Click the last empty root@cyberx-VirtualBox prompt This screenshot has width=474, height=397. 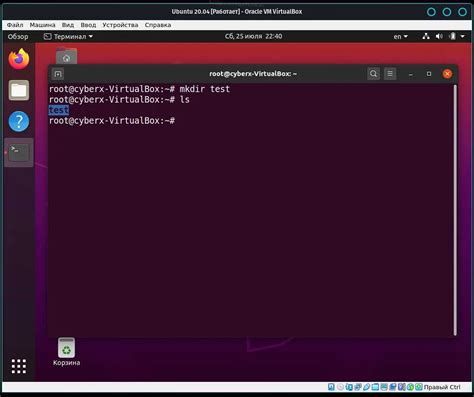pos(112,120)
